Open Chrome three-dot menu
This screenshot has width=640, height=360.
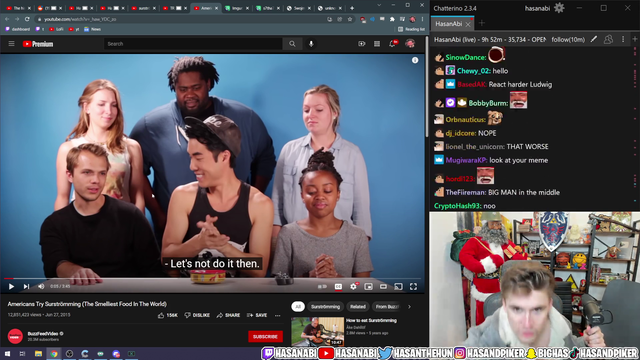[422, 19]
